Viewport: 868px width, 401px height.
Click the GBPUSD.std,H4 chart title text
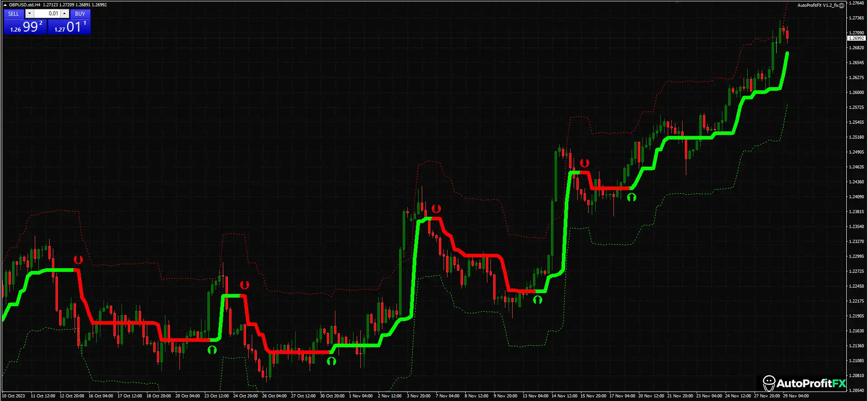pos(24,5)
